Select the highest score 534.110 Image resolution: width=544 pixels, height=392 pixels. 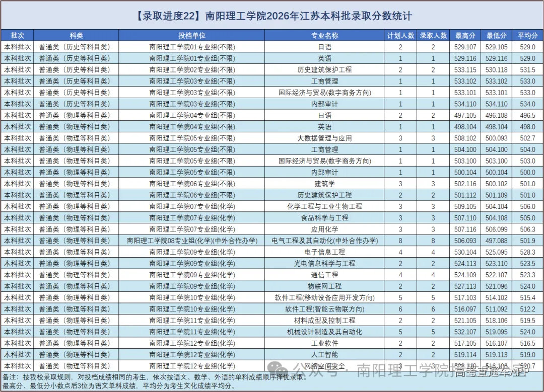[465, 104]
